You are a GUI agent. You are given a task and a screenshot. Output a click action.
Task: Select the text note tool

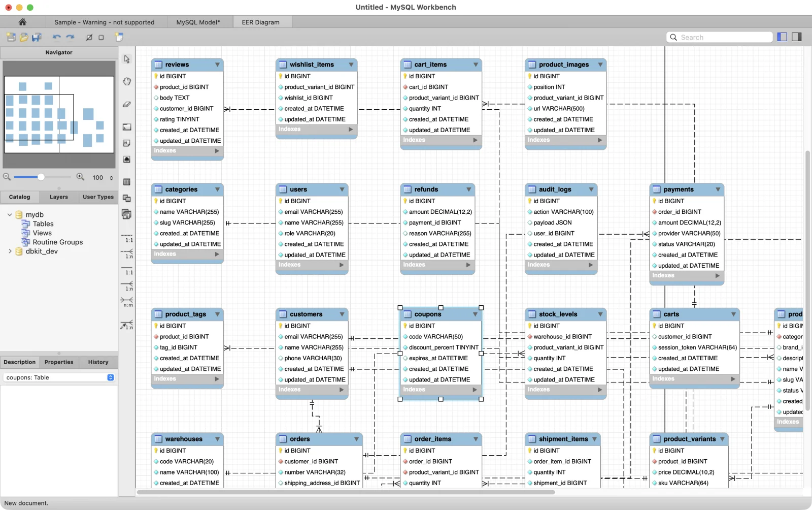(x=127, y=143)
